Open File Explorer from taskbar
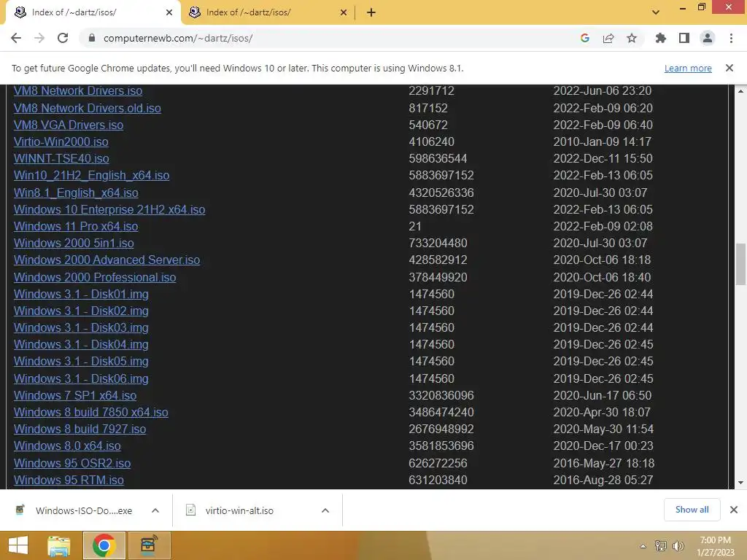Image resolution: width=747 pixels, height=560 pixels. tap(59, 545)
